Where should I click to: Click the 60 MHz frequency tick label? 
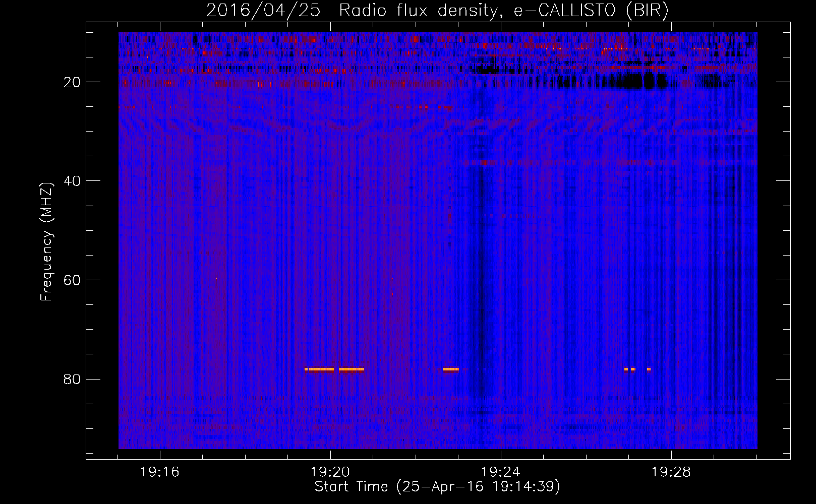coord(72,280)
